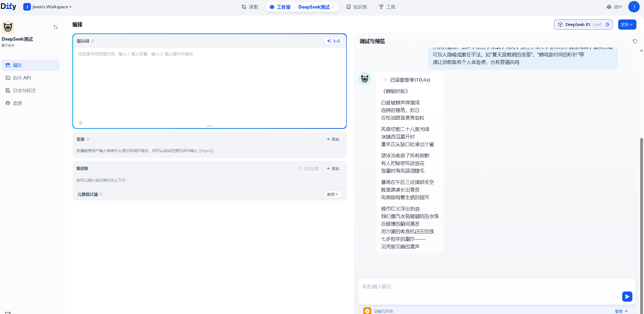Open the 元数据过滤 禁用 dropdown
The height and width of the screenshot is (314, 644).
pyautogui.click(x=333, y=194)
